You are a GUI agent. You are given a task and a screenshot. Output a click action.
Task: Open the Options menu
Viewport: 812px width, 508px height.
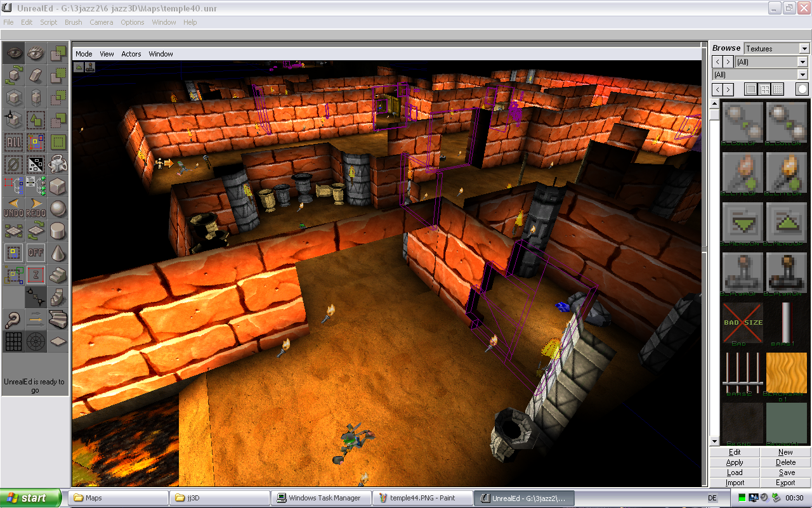point(133,22)
